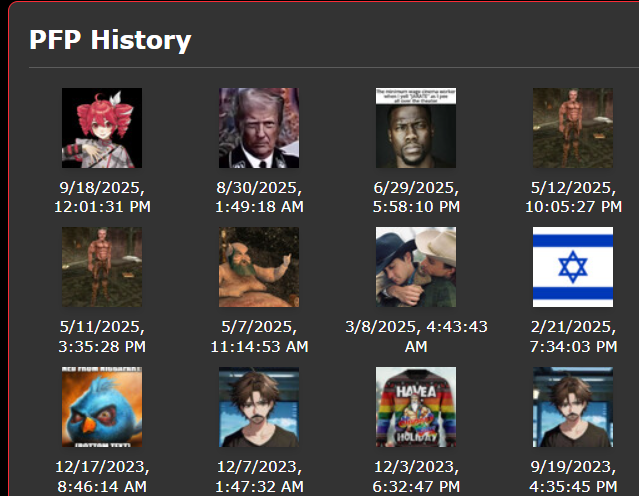This screenshot has width=639, height=496.
Task: Select the blue and white star flag avatar
Action: (573, 267)
